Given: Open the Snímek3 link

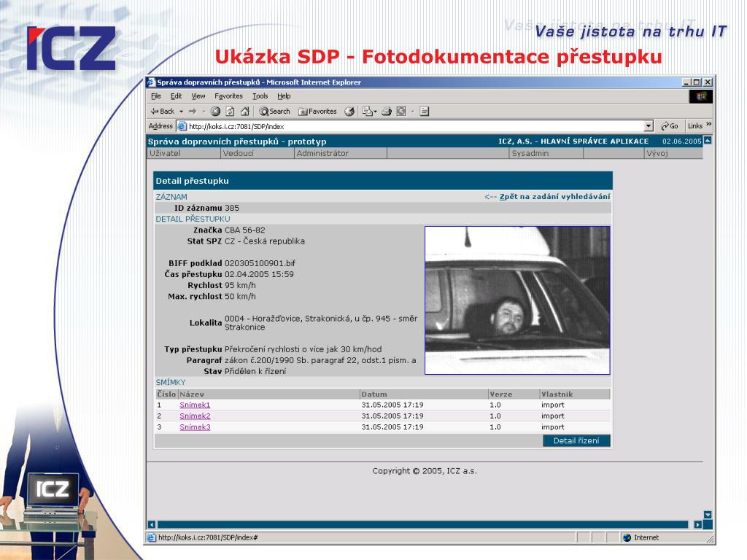Looking at the screenshot, I should 195,427.
